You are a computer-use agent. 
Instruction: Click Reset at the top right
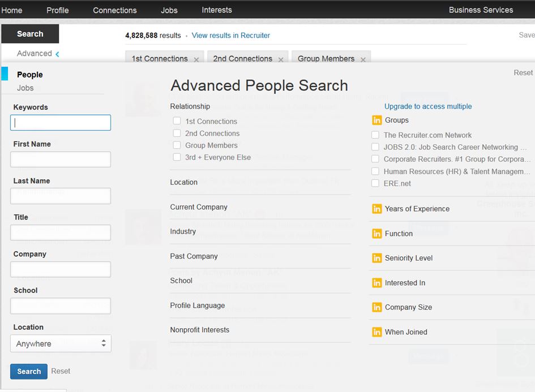[x=523, y=72]
